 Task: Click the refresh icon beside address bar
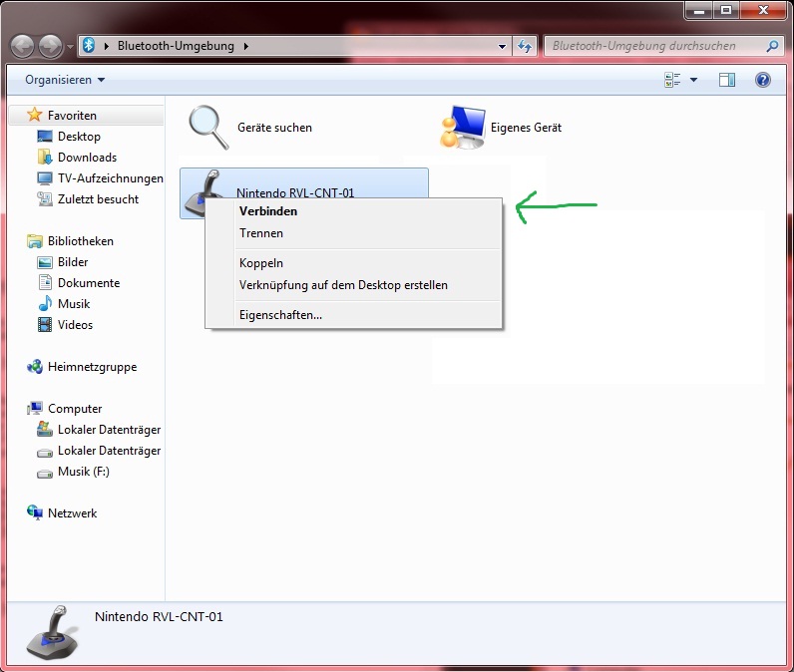point(526,46)
